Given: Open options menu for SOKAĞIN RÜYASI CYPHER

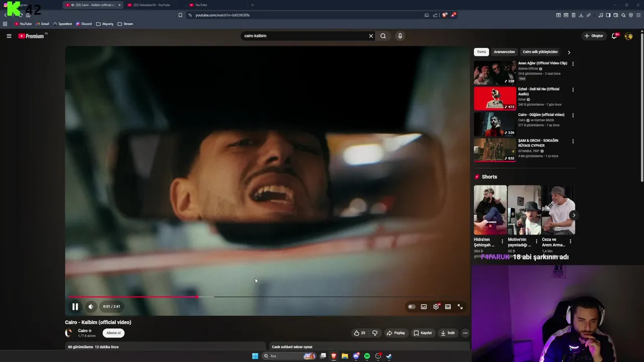Looking at the screenshot, I should coord(573,141).
